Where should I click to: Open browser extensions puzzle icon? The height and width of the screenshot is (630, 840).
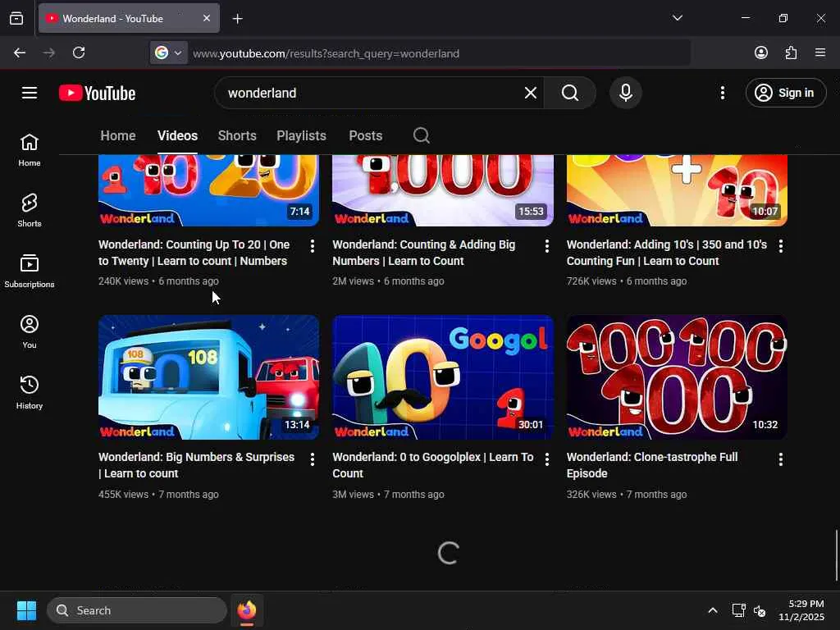[x=791, y=52]
